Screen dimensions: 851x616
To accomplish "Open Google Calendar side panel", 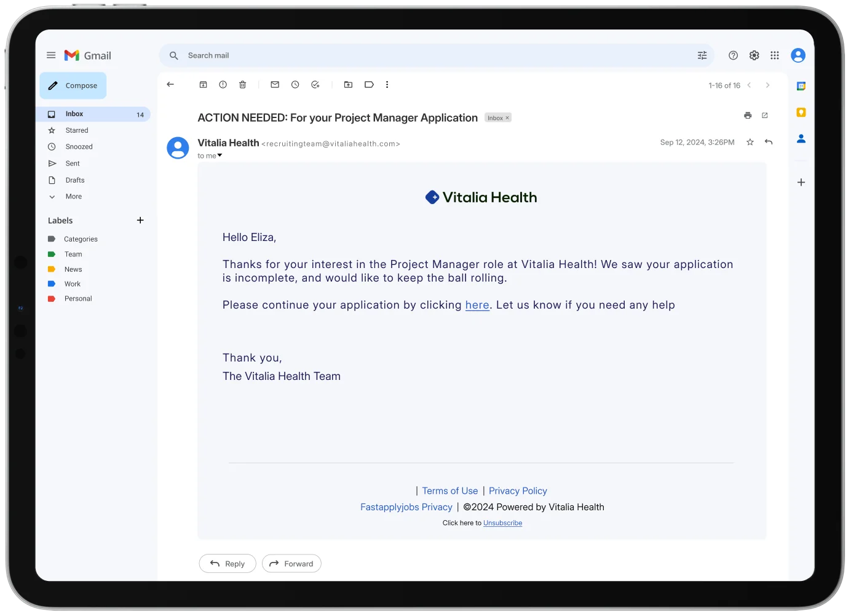I will tap(801, 86).
